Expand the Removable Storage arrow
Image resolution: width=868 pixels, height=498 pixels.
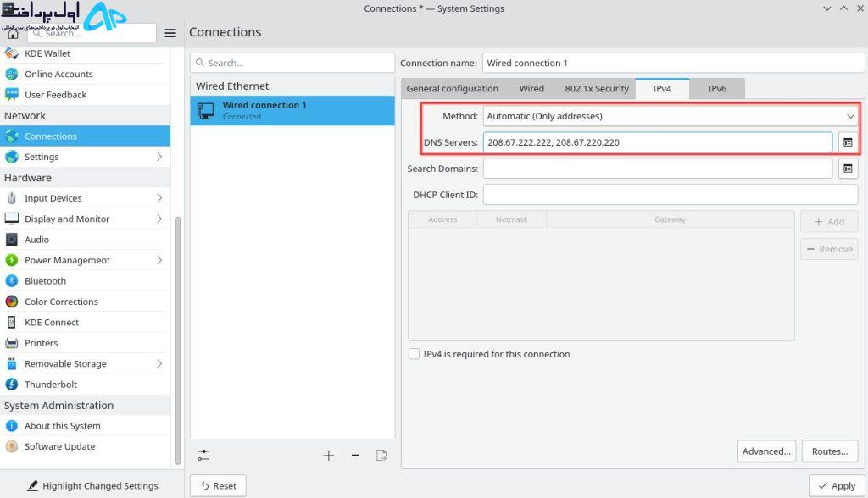[x=159, y=363]
